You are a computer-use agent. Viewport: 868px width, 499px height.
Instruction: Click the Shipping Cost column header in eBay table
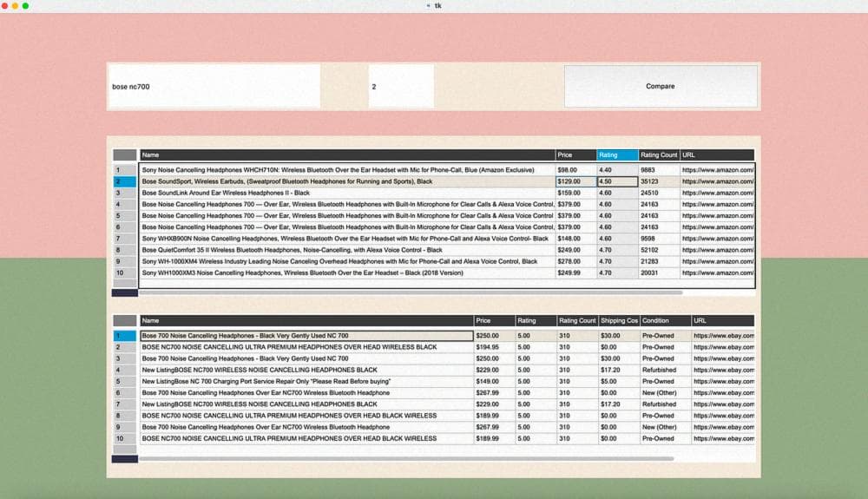pos(619,320)
